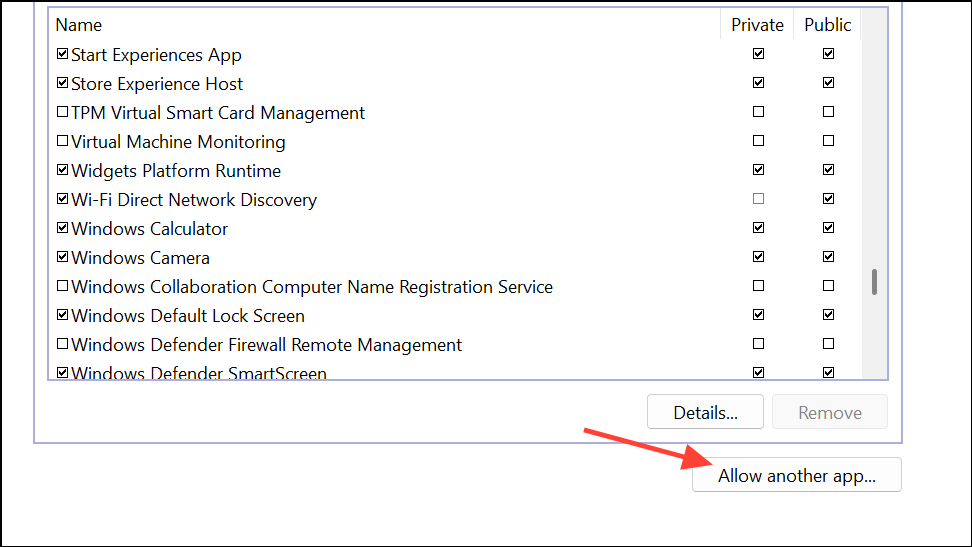Screen dimensions: 972x547
Task: Enable Windows Defender Firewall Remote Management name checkbox
Action: click(62, 343)
